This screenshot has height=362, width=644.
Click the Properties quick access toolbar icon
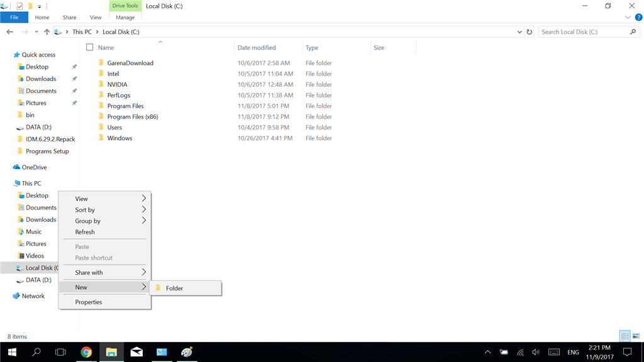click(x=19, y=6)
